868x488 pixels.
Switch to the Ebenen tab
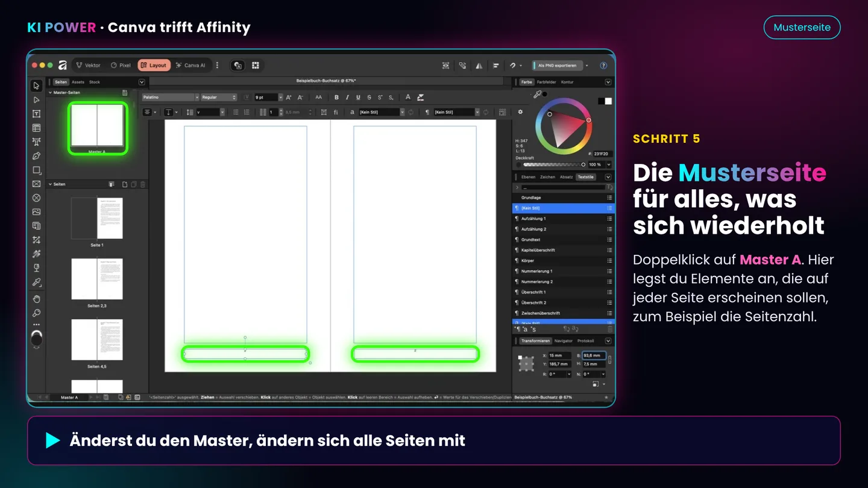coord(528,177)
